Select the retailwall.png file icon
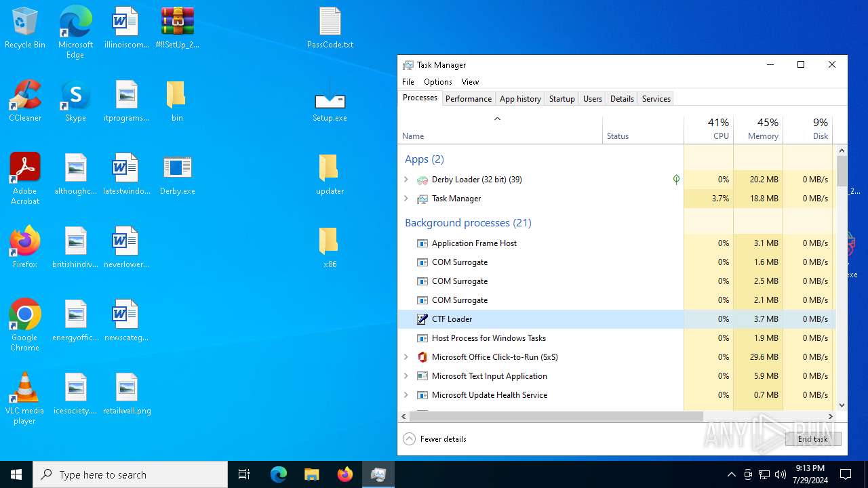This screenshot has height=488, width=868. (127, 394)
